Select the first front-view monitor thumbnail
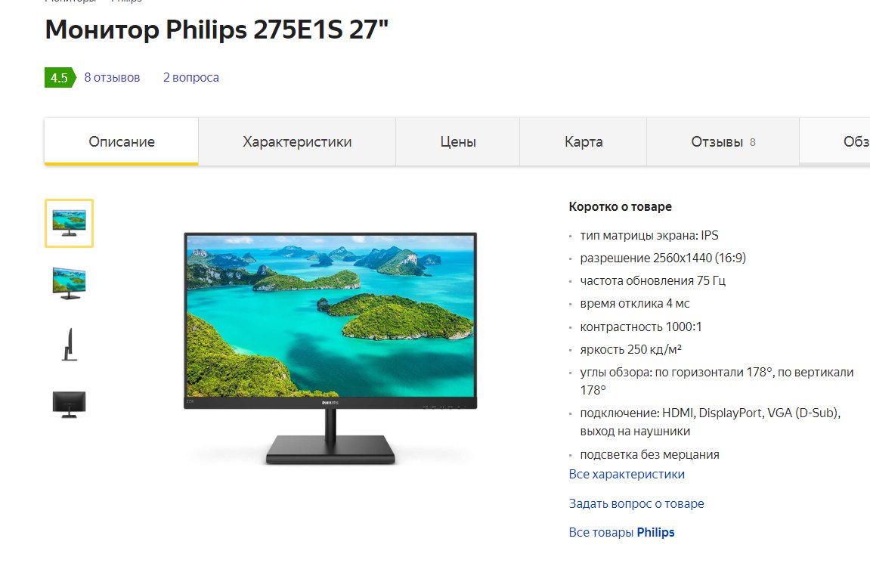 coord(69,223)
